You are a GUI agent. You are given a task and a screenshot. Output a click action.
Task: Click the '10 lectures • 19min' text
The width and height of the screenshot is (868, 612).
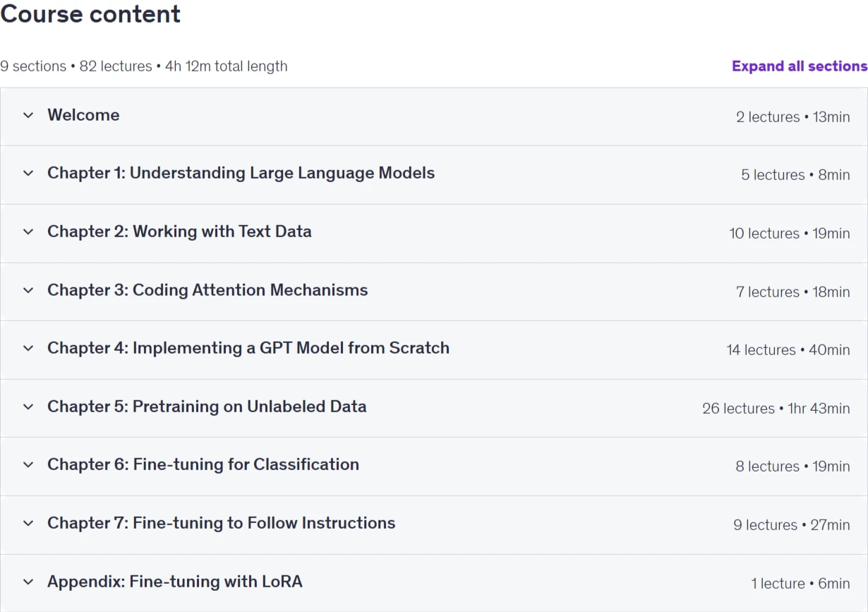click(x=790, y=234)
